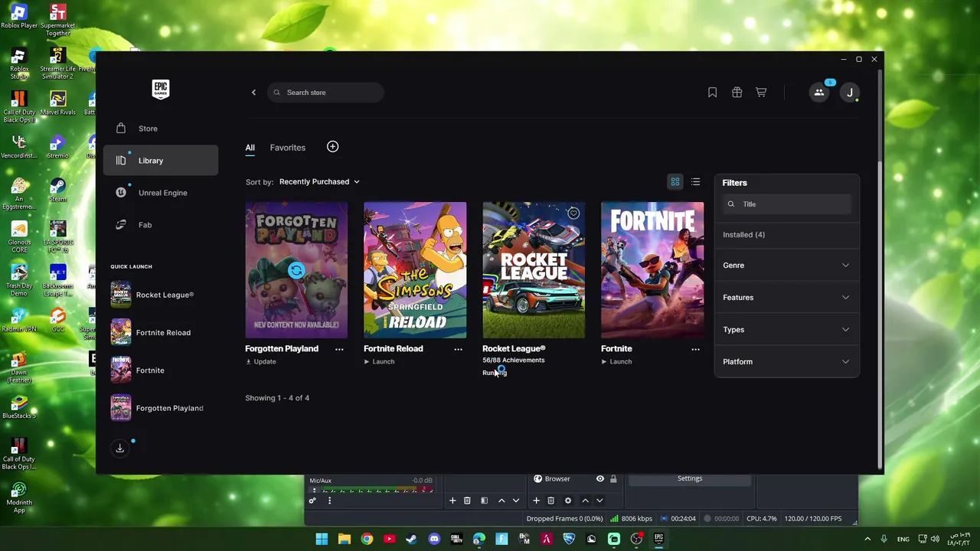980x551 pixels.
Task: Quick launch Fortnite Reload from sidebar
Action: coord(161,333)
